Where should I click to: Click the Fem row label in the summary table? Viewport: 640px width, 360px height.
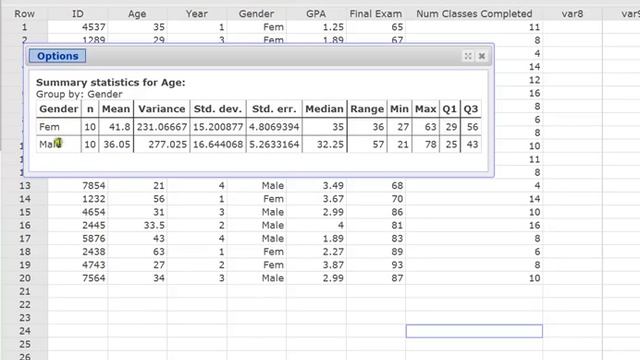(49, 127)
